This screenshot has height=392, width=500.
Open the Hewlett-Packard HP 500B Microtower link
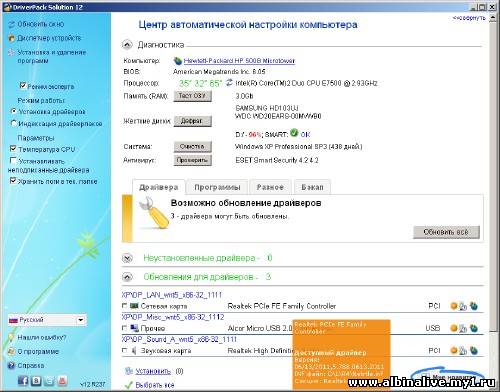(x=239, y=61)
